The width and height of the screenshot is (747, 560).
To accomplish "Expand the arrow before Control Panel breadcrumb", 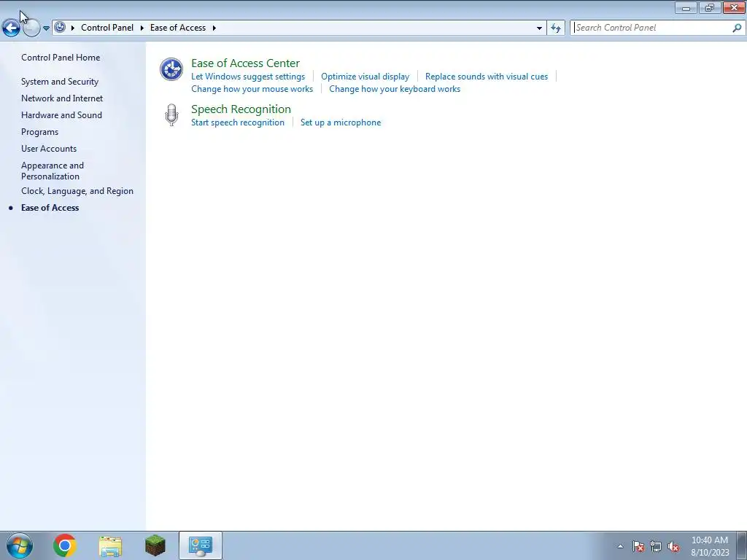I will (x=73, y=28).
